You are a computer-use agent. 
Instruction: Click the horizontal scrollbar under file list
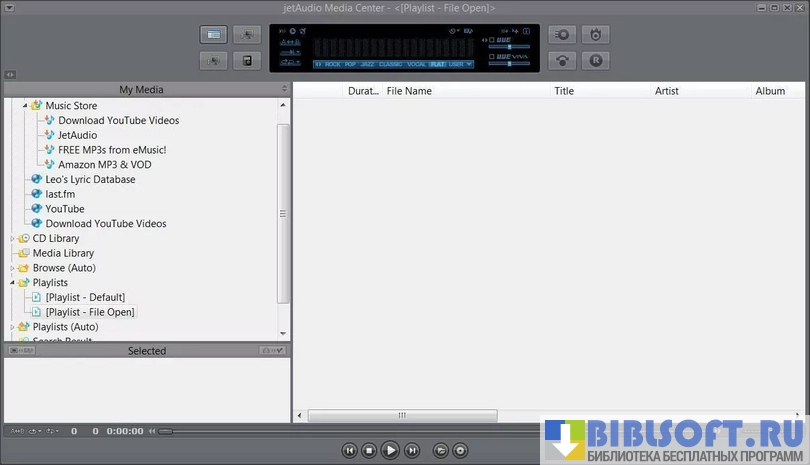point(402,415)
